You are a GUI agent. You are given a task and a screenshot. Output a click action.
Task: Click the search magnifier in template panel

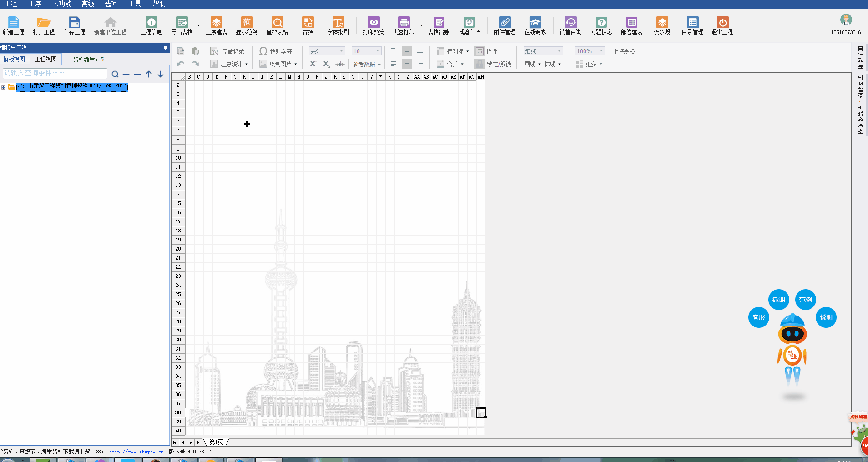[115, 74]
